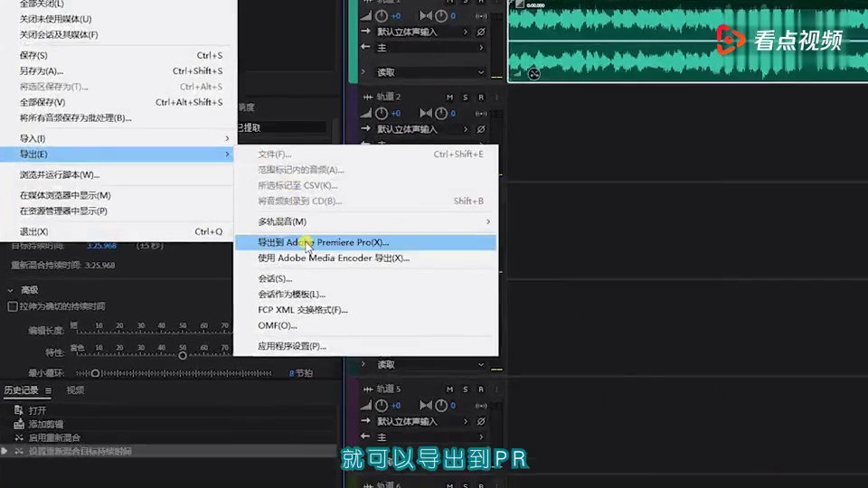868x488 pixels.
Task: Choose OMF(O)... export option
Action: [x=365, y=326]
